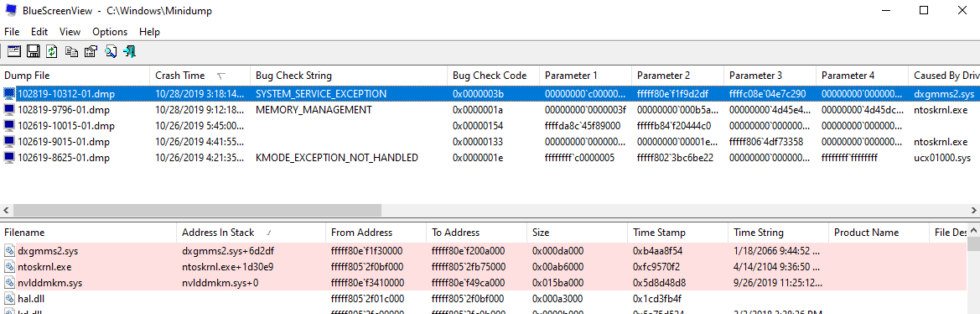The image size is (980, 314).
Task: Open the Help menu
Action: (149, 32)
